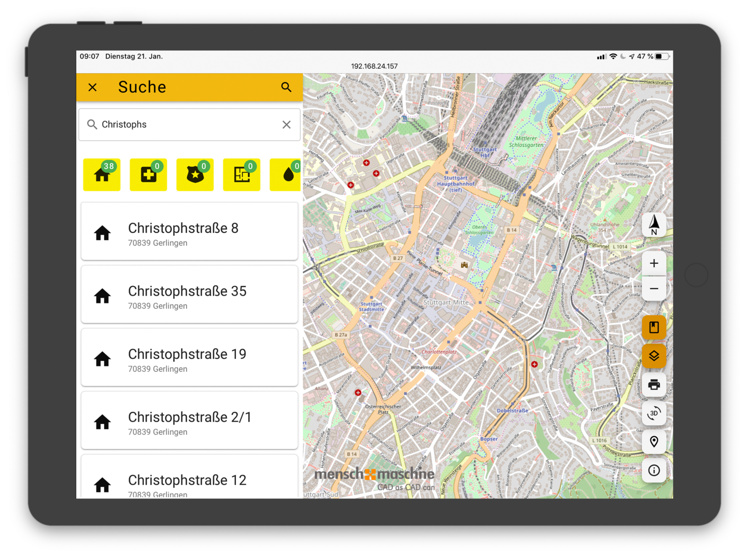The image size is (749, 560).
Task: Tap the magnifier icon in yellow header
Action: pyautogui.click(x=286, y=87)
